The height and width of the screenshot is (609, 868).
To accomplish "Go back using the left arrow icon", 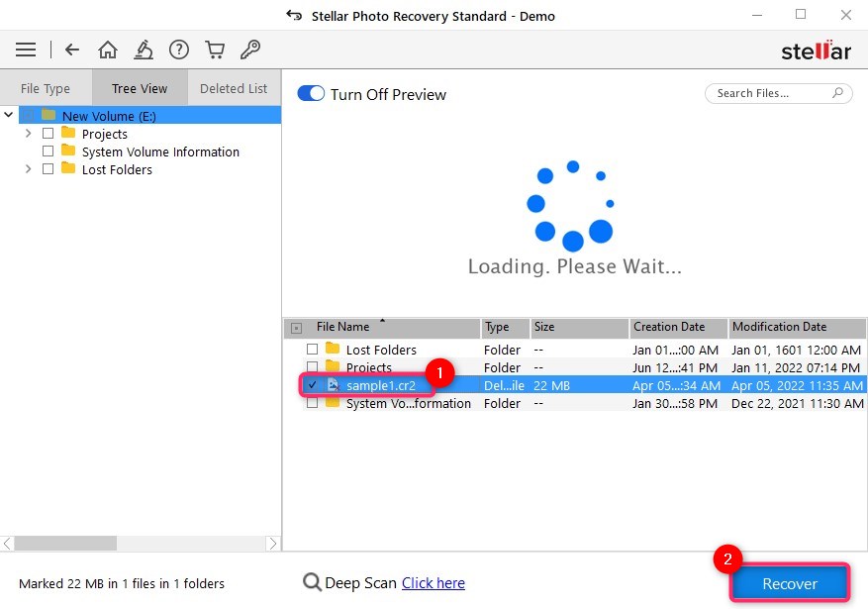I will point(72,50).
